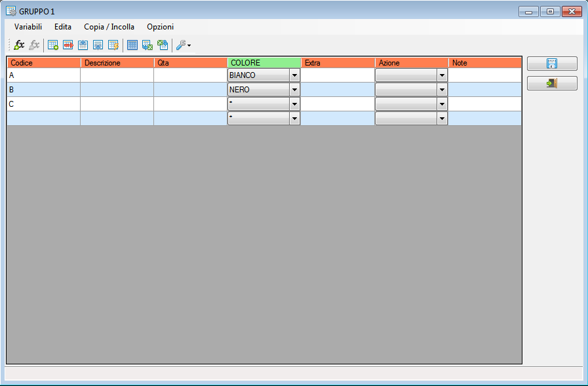Open the Copia / Incolla menu

[x=109, y=27]
